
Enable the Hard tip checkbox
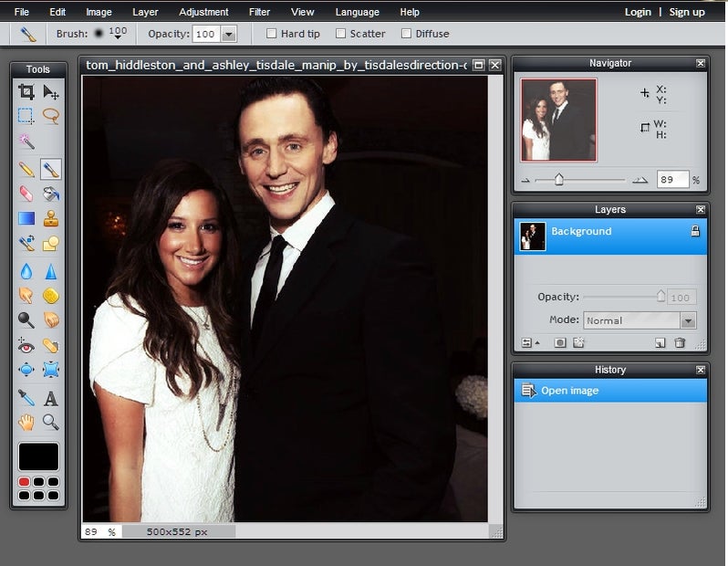271,34
